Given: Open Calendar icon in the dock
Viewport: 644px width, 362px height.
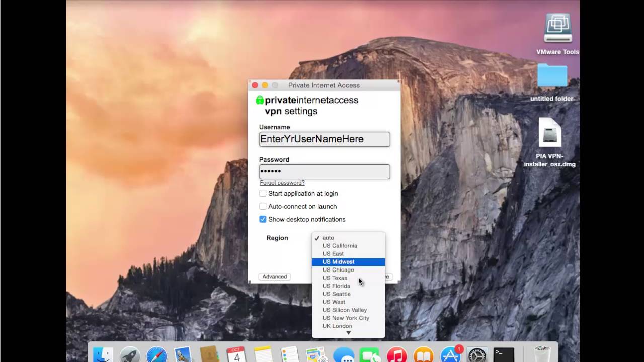Looking at the screenshot, I should point(236,354).
